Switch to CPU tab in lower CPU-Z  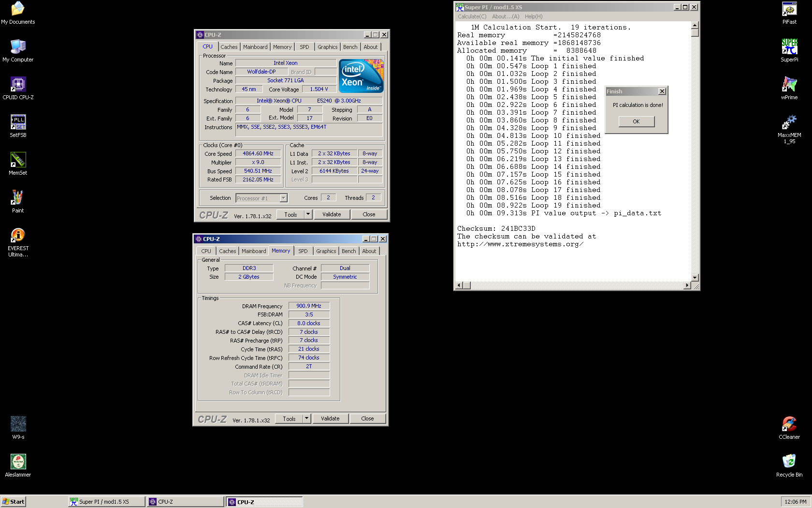click(206, 251)
